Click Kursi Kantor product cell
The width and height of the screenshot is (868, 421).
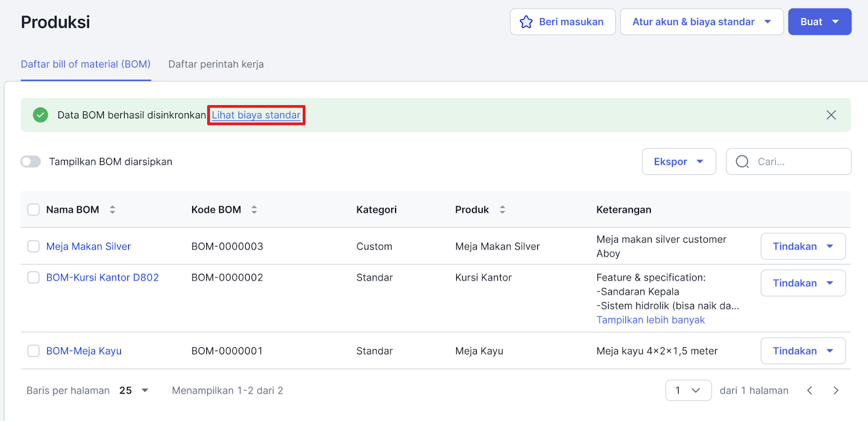483,278
